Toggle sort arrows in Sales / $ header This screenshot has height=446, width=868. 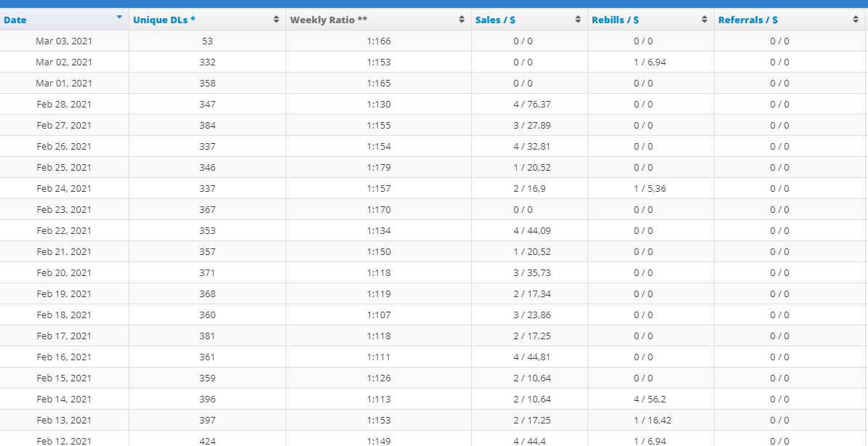coord(578,20)
